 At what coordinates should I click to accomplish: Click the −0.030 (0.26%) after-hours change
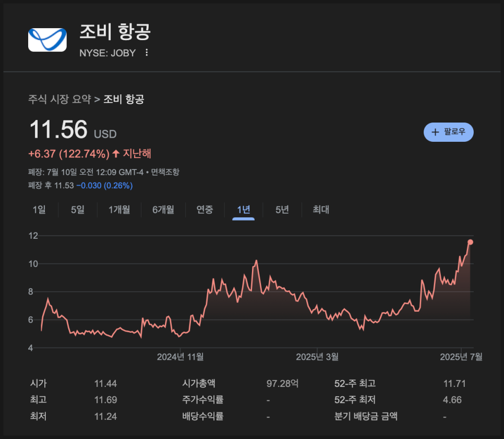coord(104,186)
